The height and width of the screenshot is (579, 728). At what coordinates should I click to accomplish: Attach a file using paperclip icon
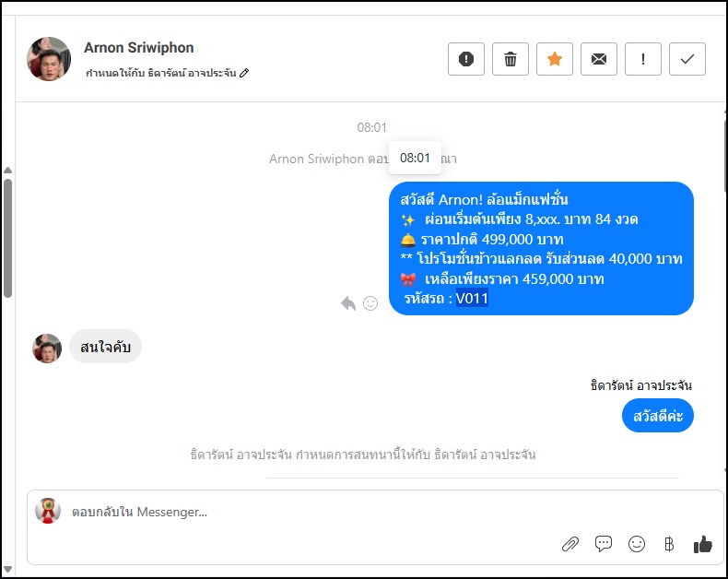click(570, 544)
